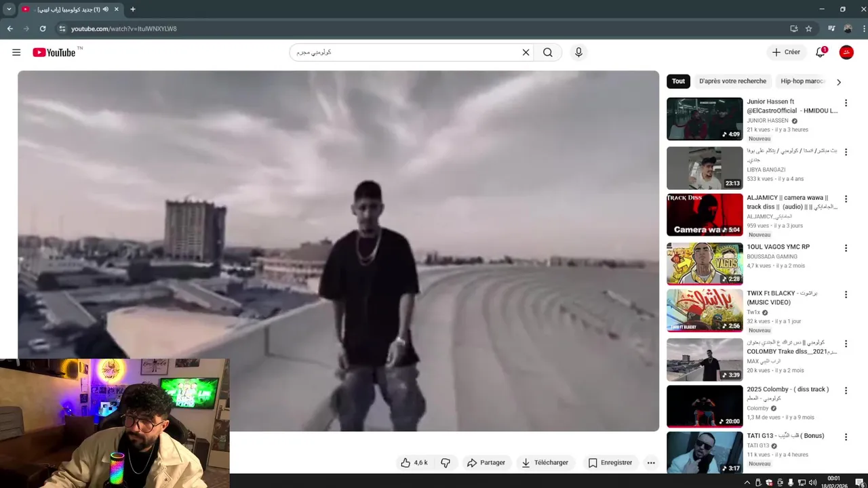Click the Télécharger button
Image resolution: width=868 pixels, height=488 pixels.
click(545, 463)
